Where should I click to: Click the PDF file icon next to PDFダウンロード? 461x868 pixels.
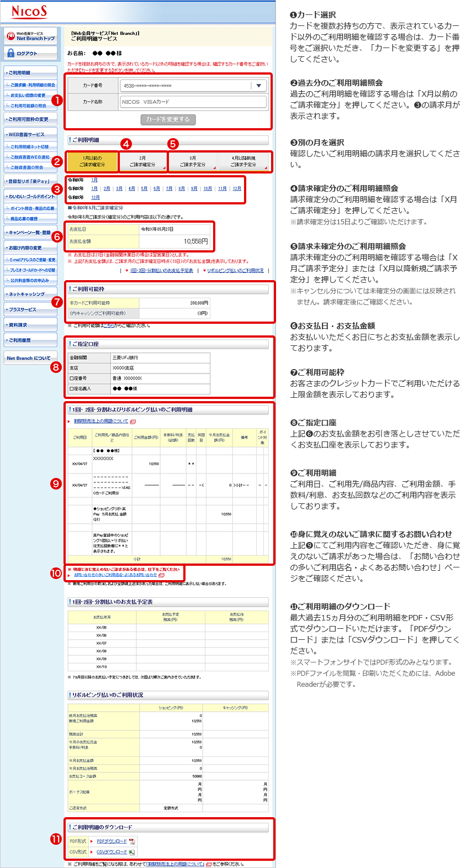(132, 841)
